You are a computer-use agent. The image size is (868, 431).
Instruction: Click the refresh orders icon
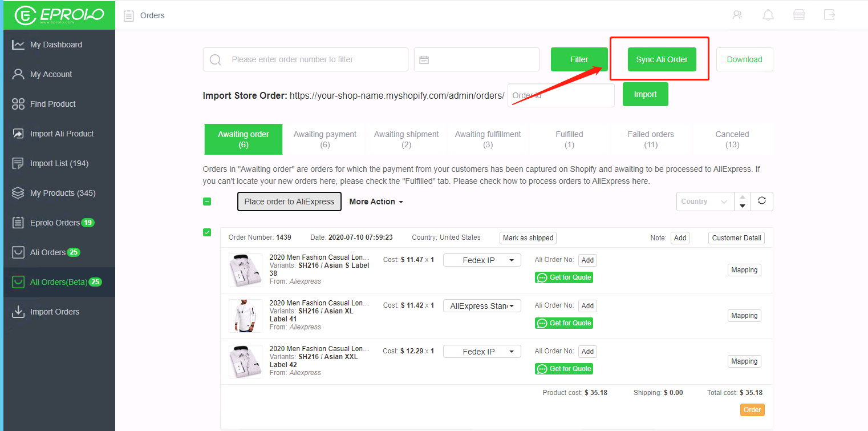point(762,202)
